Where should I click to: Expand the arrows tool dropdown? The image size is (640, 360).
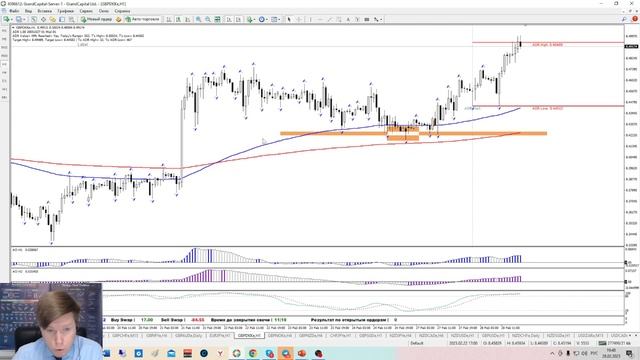tap(381, 19)
